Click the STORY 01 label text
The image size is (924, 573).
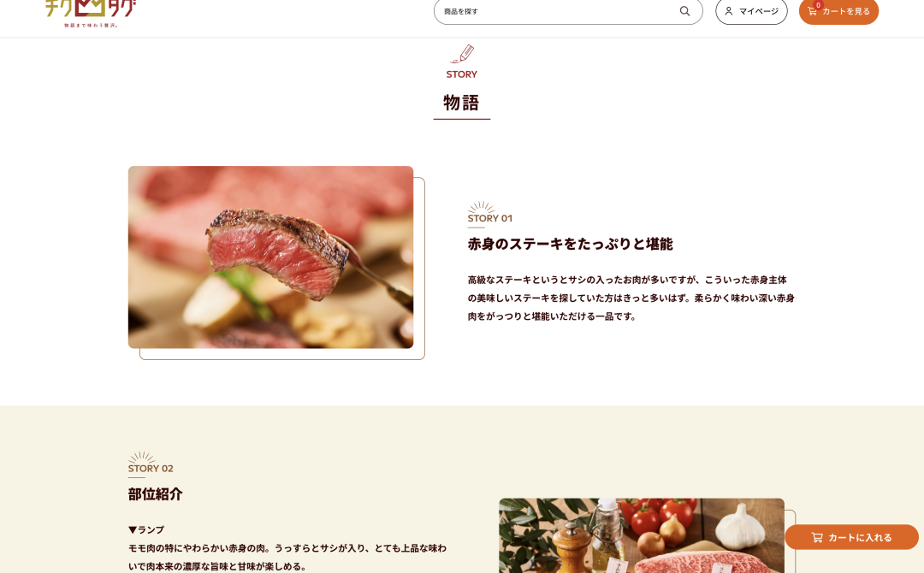coord(490,218)
